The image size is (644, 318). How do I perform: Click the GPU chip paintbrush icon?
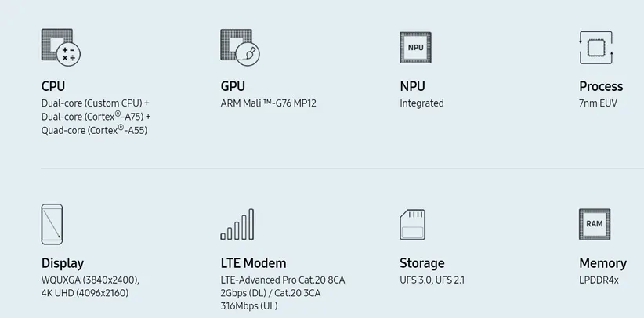point(240,47)
